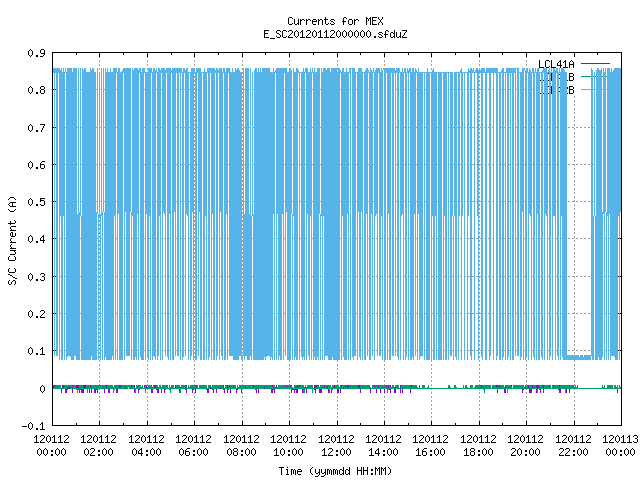Click the 0.4 y-axis tick label
This screenshot has height=480, width=640.
(x=36, y=239)
